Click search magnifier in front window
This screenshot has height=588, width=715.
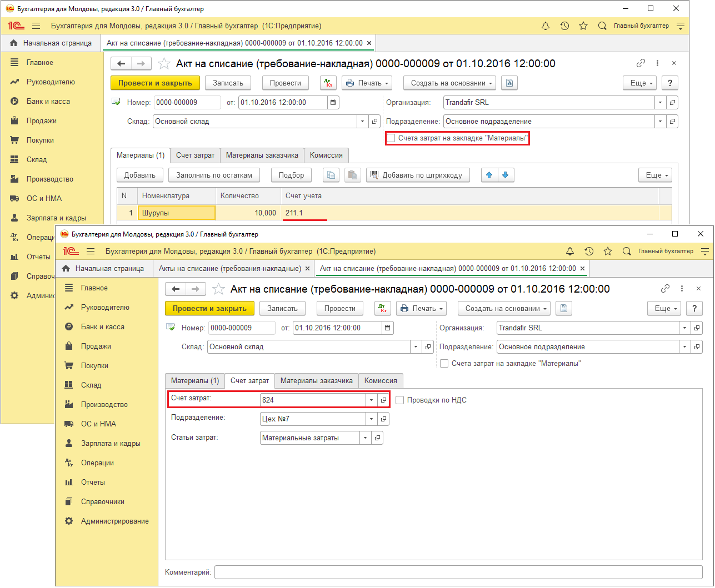tap(627, 251)
